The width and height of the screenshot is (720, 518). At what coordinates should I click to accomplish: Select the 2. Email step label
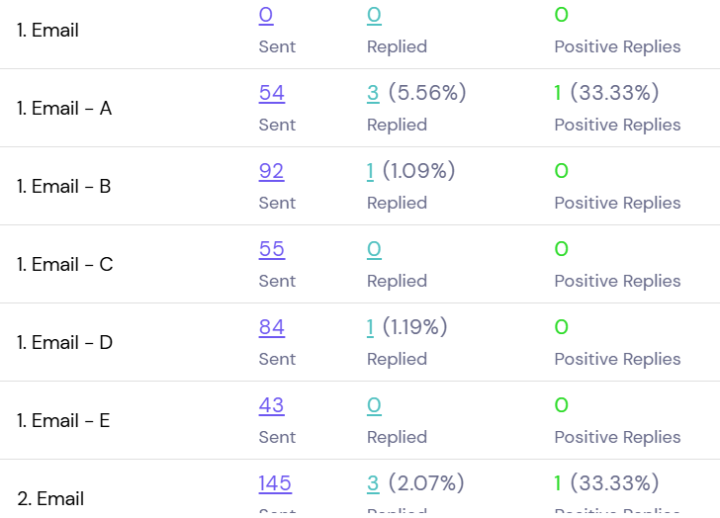click(x=50, y=498)
